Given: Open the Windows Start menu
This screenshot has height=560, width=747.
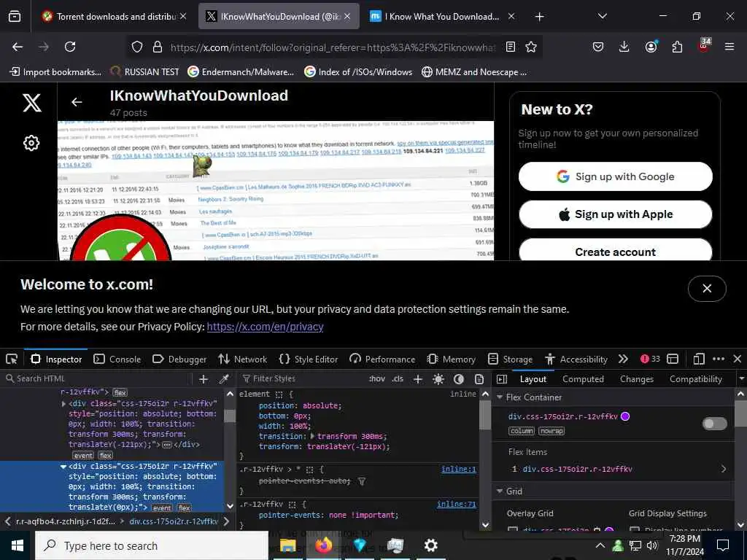Looking at the screenshot, I should coord(18,545).
